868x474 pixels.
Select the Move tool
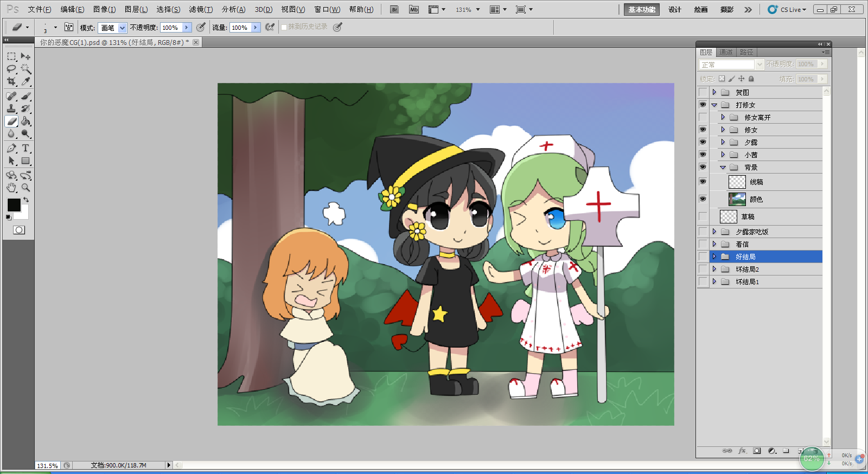click(25, 56)
